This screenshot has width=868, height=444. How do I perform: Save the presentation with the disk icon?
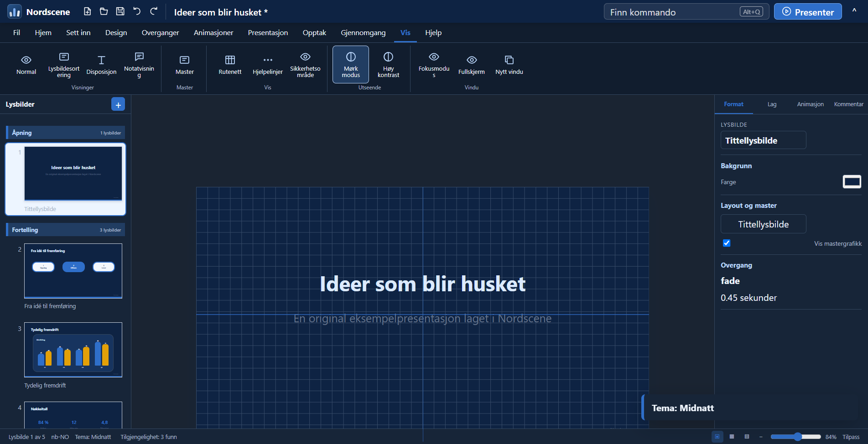pyautogui.click(x=120, y=11)
